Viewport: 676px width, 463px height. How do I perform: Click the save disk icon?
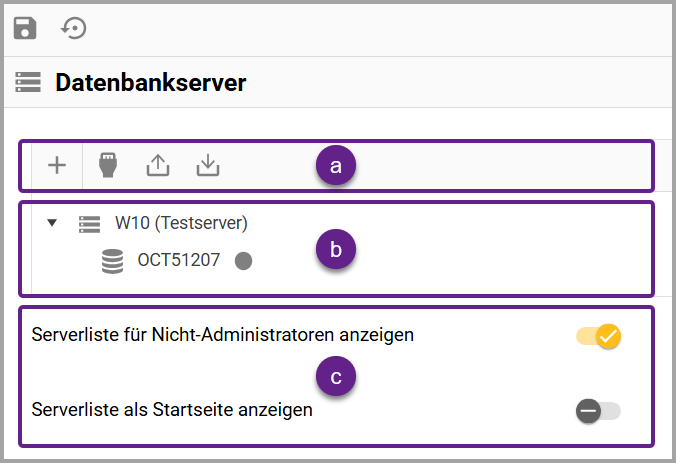pyautogui.click(x=25, y=28)
